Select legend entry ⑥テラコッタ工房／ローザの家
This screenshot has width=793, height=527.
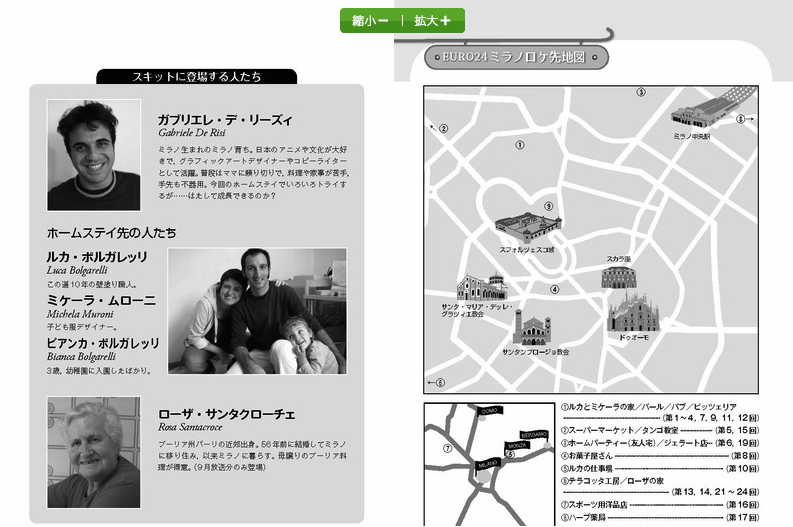pyautogui.click(x=612, y=481)
